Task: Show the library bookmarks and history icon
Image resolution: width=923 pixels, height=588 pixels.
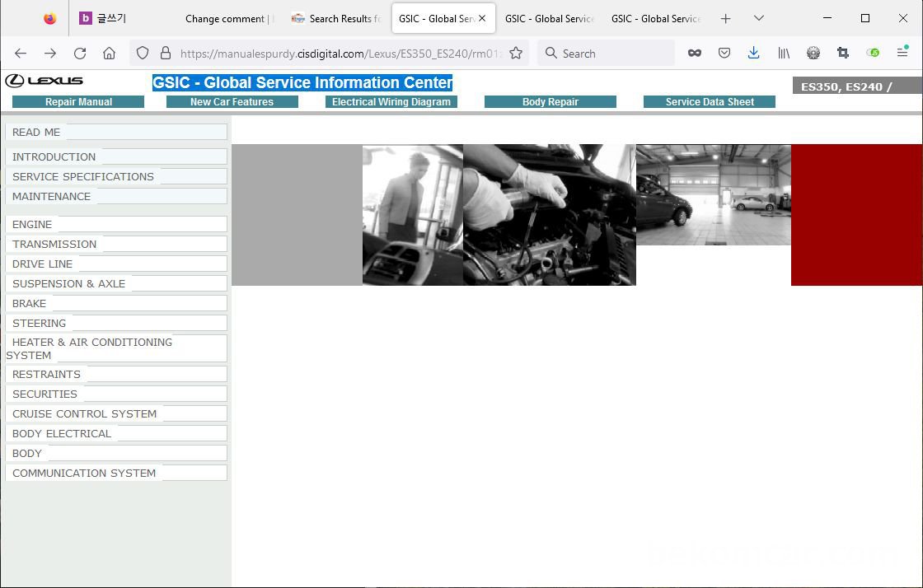Action: (x=784, y=53)
